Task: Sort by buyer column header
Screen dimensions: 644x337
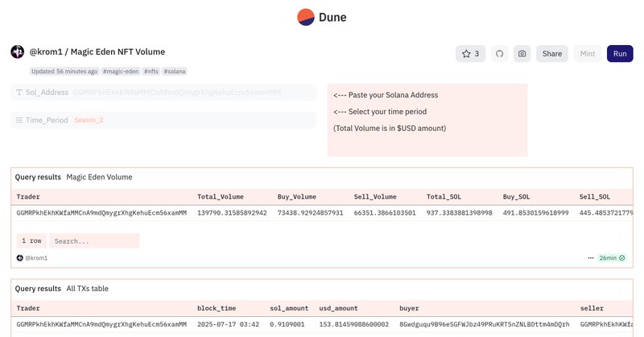Action: pos(409,308)
